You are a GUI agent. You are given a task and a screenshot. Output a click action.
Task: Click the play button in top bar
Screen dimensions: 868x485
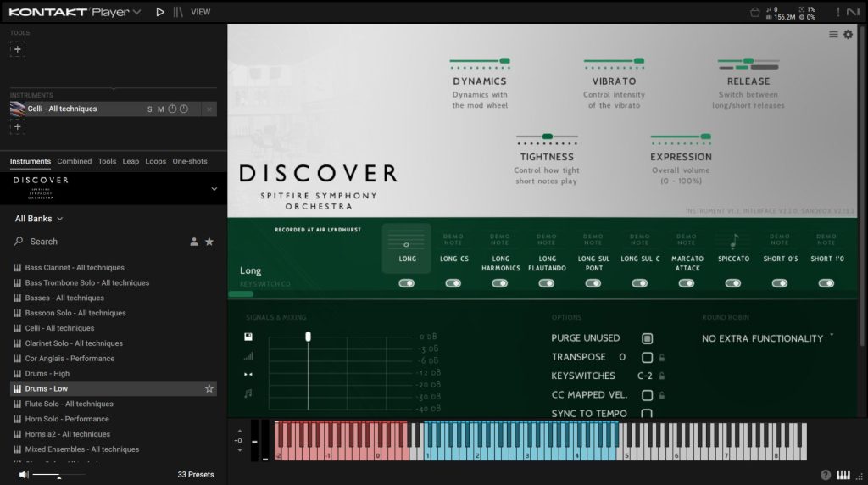pyautogui.click(x=160, y=12)
